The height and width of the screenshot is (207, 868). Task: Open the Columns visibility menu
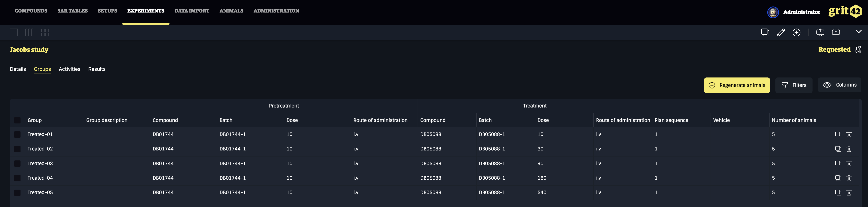839,85
